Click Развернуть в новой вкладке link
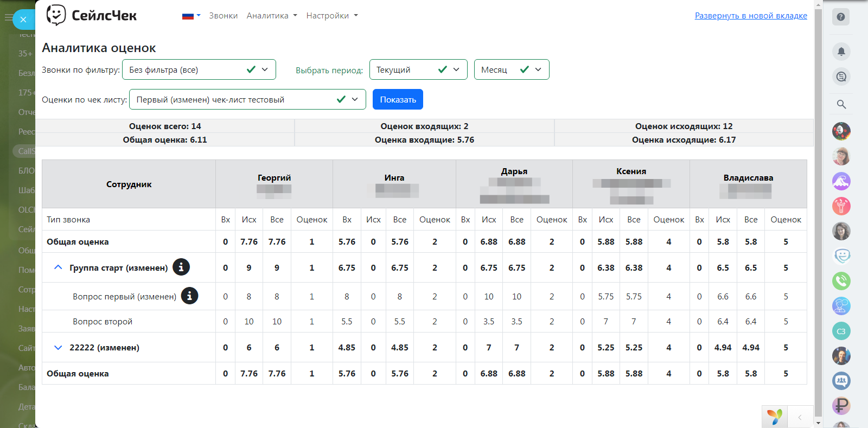868x428 pixels. 750,16
